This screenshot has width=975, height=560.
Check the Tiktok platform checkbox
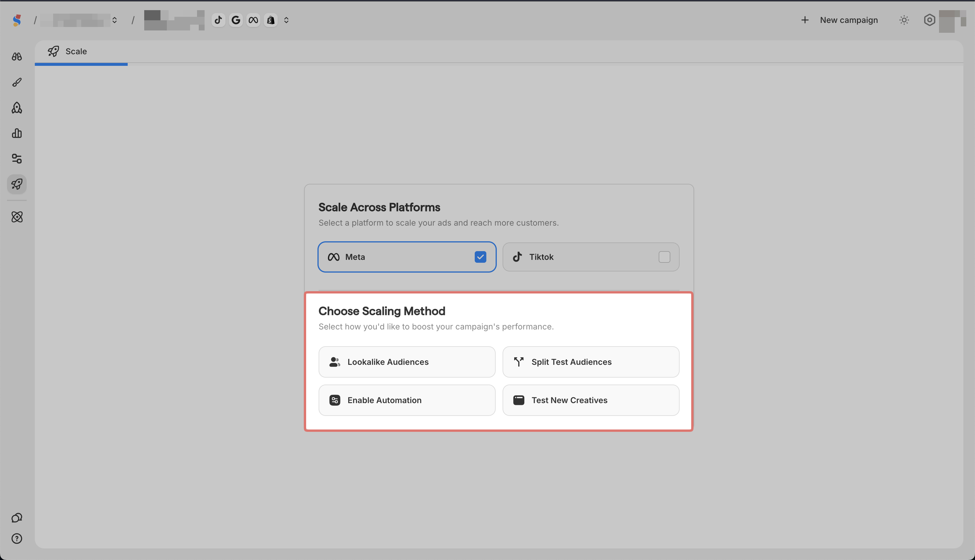click(x=664, y=257)
